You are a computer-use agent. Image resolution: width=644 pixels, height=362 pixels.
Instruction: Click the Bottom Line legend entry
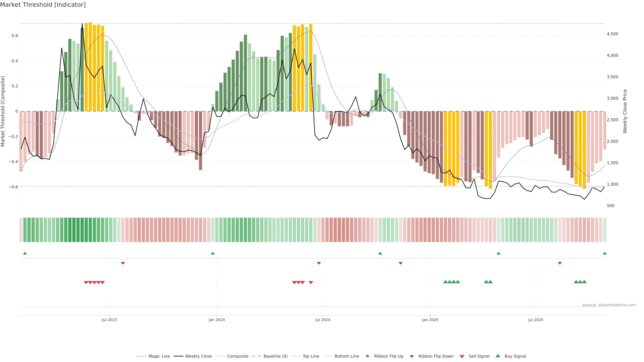click(346, 356)
